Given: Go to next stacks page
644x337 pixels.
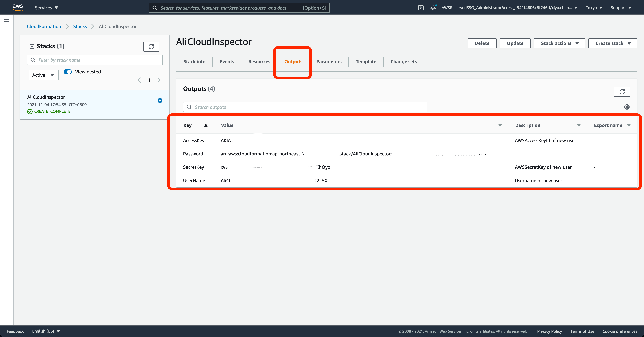Looking at the screenshot, I should coord(159,80).
